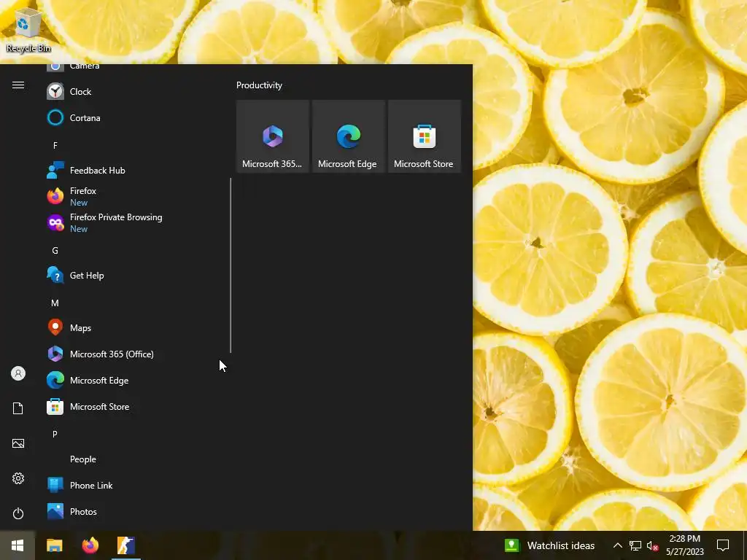Select the letter F section header
The width and height of the screenshot is (747, 560).
(x=55, y=145)
